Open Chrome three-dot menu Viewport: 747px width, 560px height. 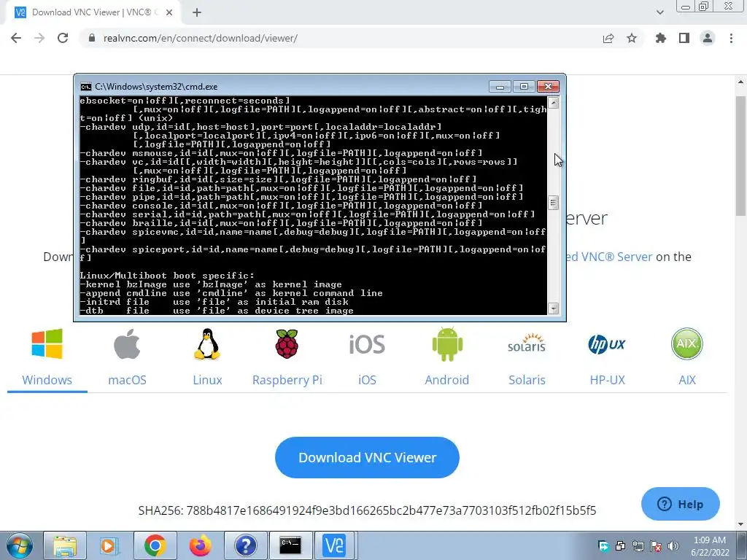(731, 38)
